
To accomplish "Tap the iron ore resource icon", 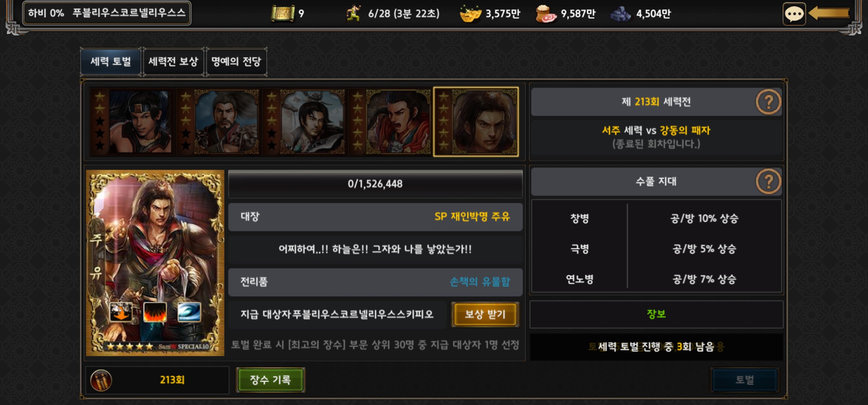I will pyautogui.click(x=621, y=14).
